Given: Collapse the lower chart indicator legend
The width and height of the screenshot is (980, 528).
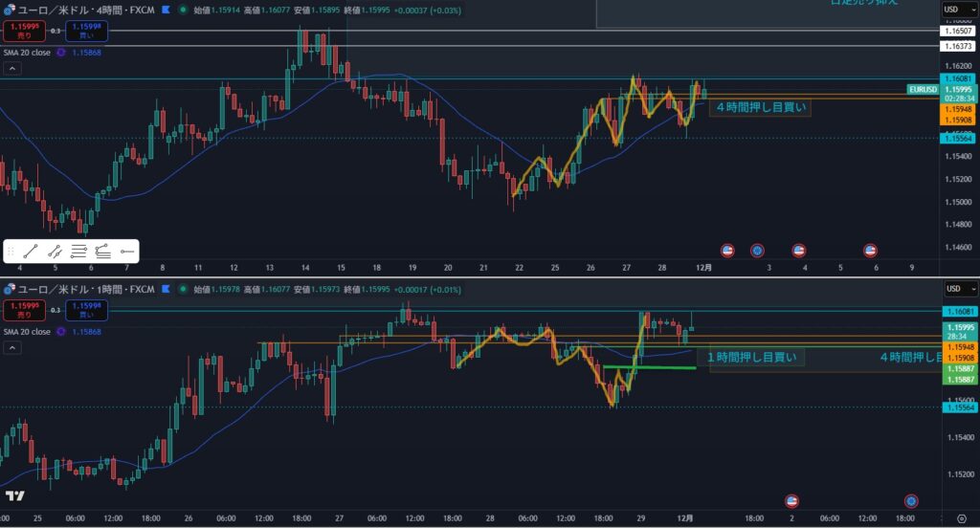Looking at the screenshot, I should coord(11,348).
